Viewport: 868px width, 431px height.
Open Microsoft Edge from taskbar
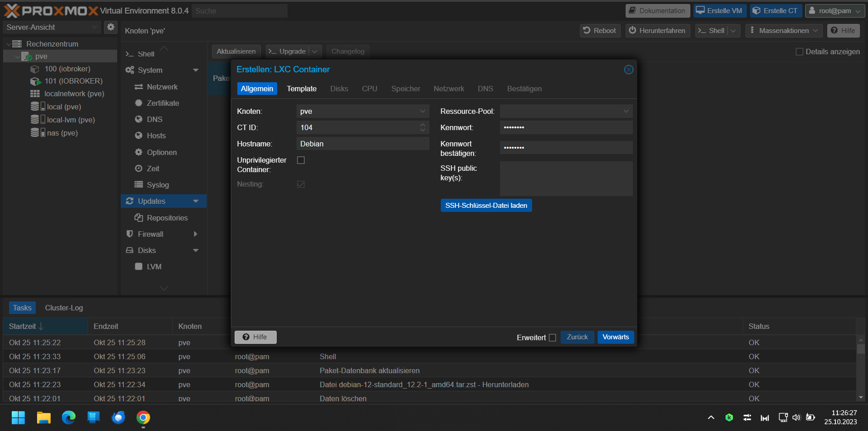(x=69, y=417)
